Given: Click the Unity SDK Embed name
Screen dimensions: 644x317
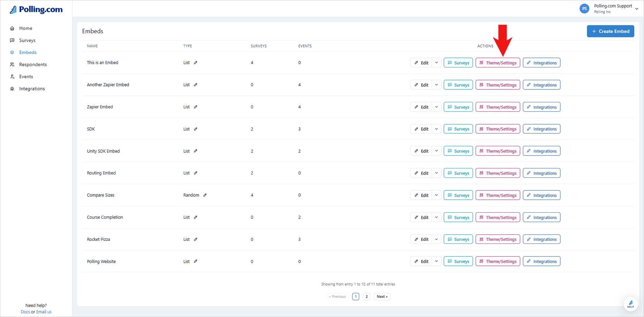Looking at the screenshot, I should point(103,151).
